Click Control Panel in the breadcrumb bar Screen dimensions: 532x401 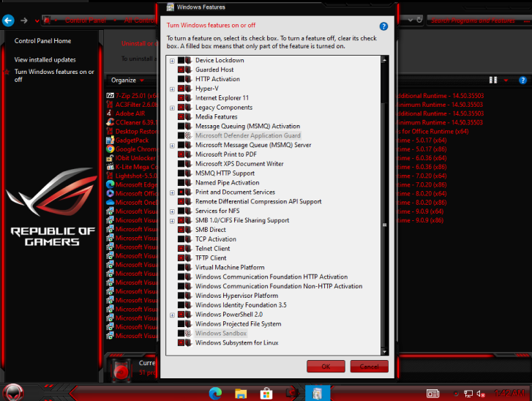coord(86,20)
